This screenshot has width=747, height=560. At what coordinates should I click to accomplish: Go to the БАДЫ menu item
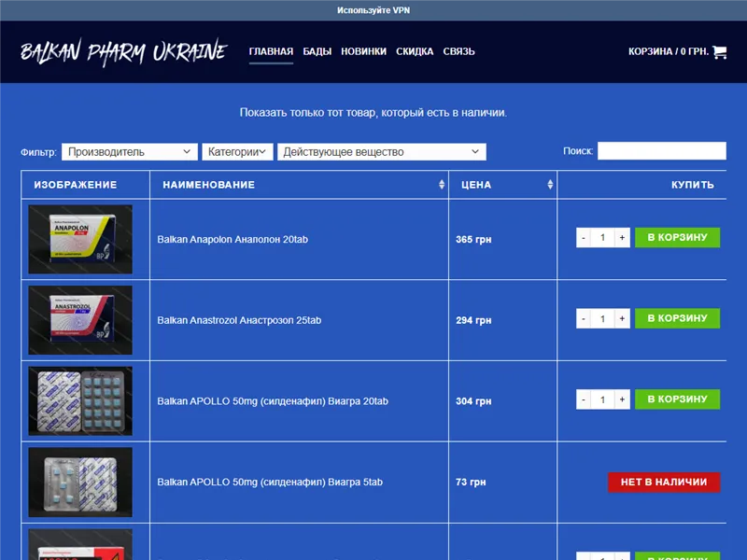pos(317,51)
